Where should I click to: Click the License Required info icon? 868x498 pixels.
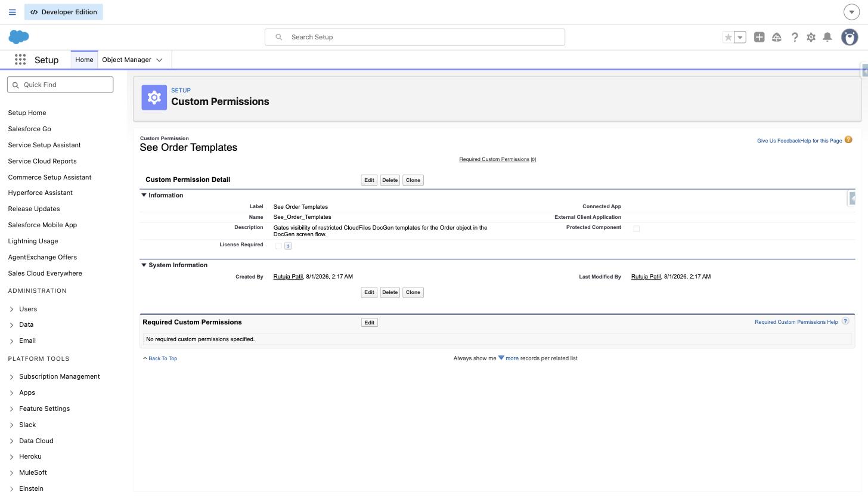point(288,246)
